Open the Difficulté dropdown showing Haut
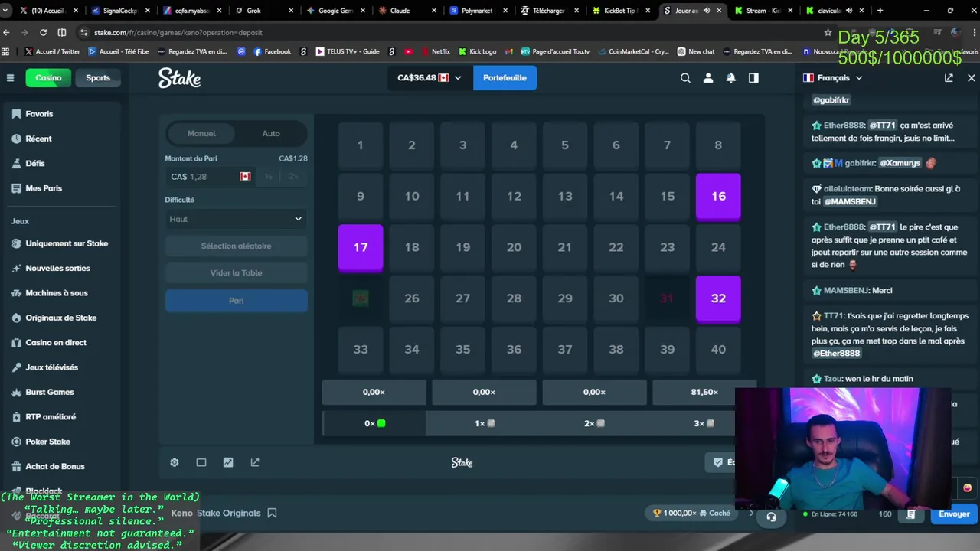 (x=236, y=219)
